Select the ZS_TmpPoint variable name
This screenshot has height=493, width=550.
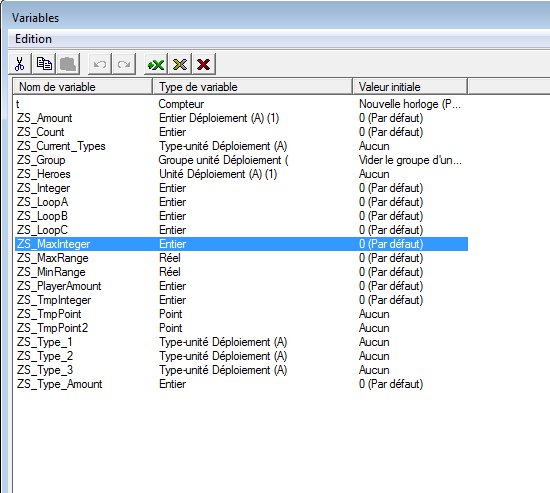(x=49, y=314)
